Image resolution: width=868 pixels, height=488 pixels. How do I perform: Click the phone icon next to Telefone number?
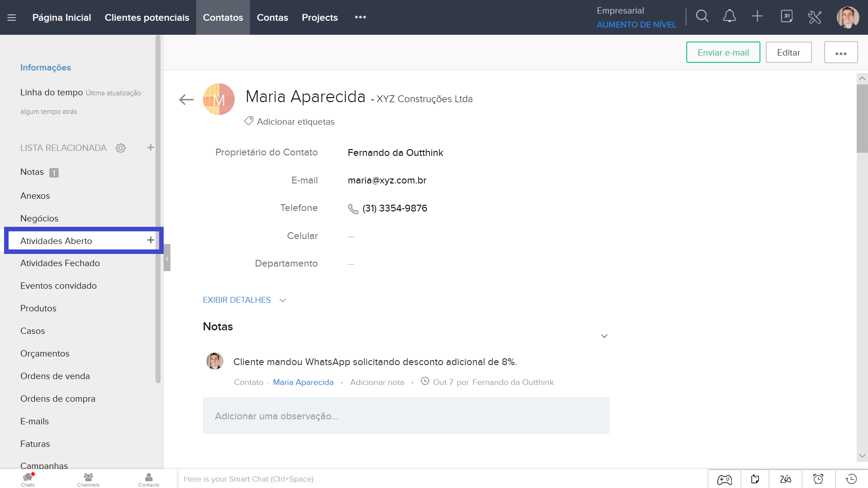click(353, 209)
